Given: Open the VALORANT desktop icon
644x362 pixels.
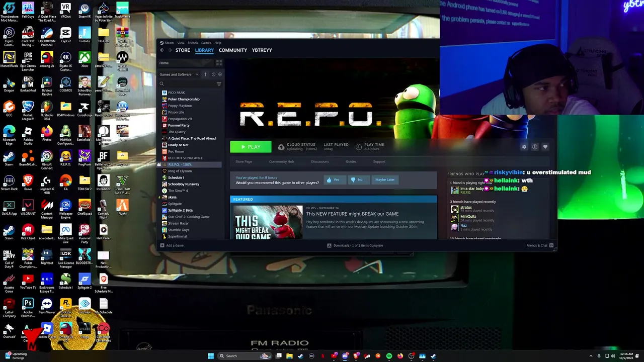Looking at the screenshot, I should click(x=28, y=207).
